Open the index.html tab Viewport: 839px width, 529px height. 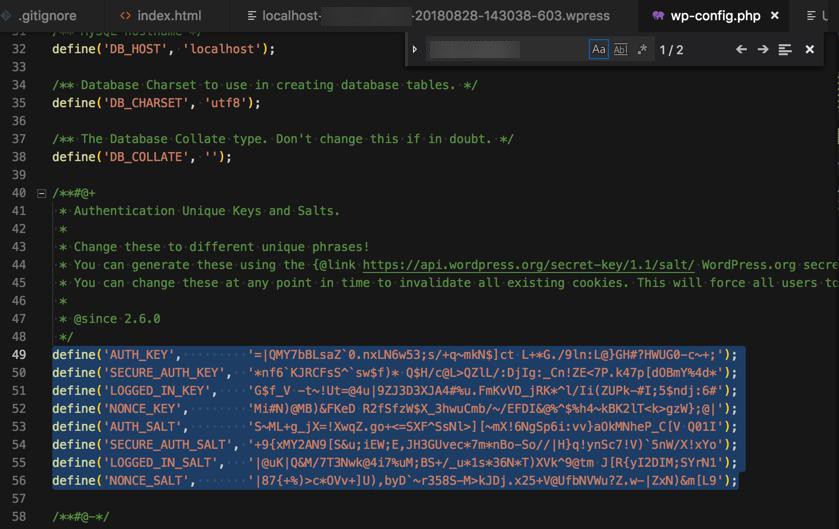tap(167, 16)
